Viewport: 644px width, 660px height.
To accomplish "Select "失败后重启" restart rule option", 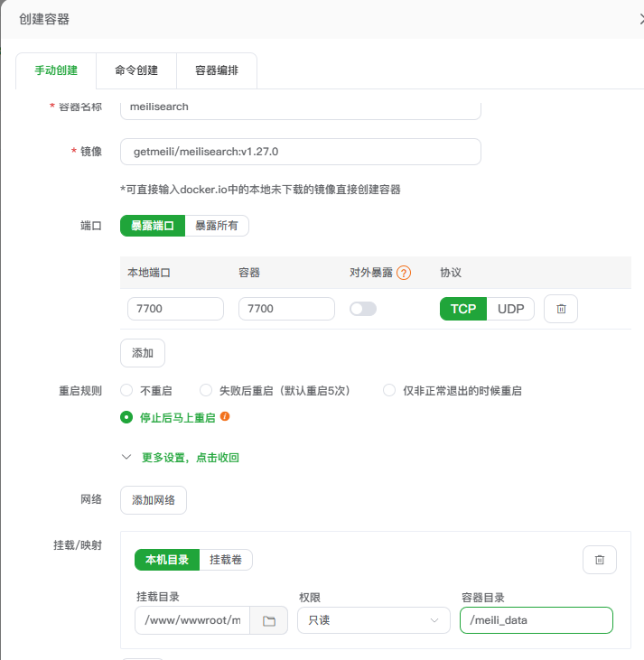I will (206, 391).
